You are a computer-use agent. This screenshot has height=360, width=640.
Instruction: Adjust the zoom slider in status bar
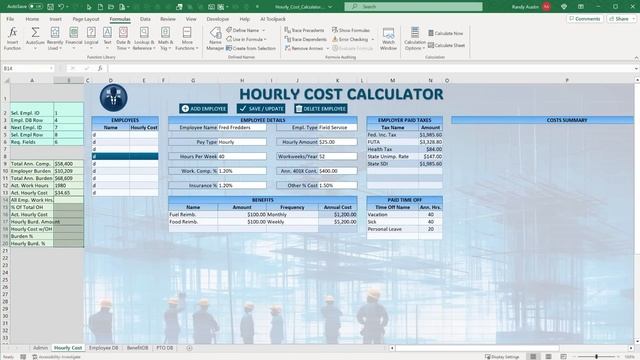click(596, 357)
